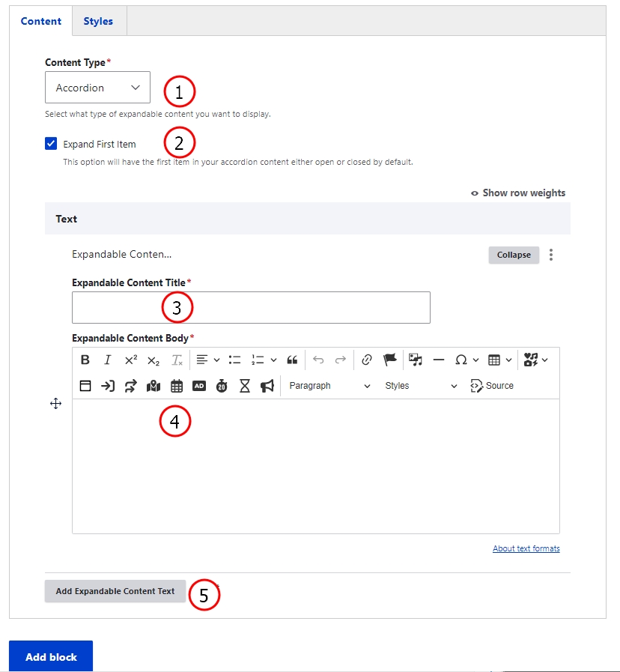Click the icons/emoji picker toolbar icon
Image resolution: width=620 pixels, height=672 pixels.
pyautogui.click(x=531, y=360)
